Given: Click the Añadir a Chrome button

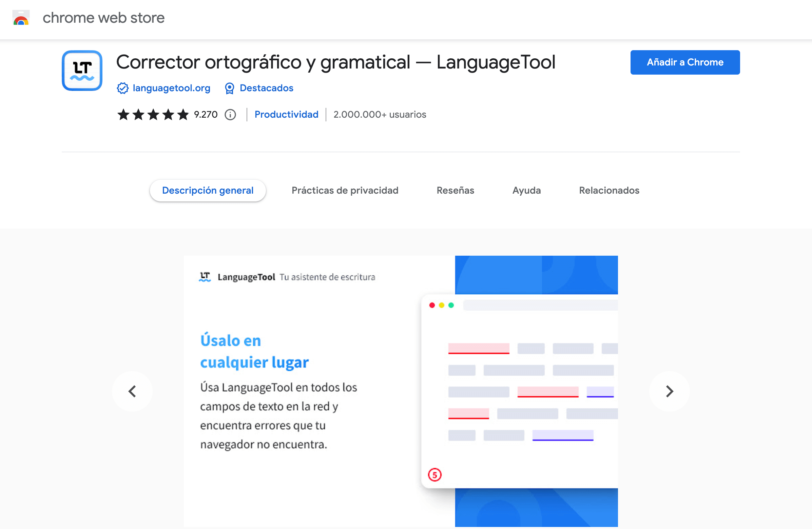Looking at the screenshot, I should [685, 62].
